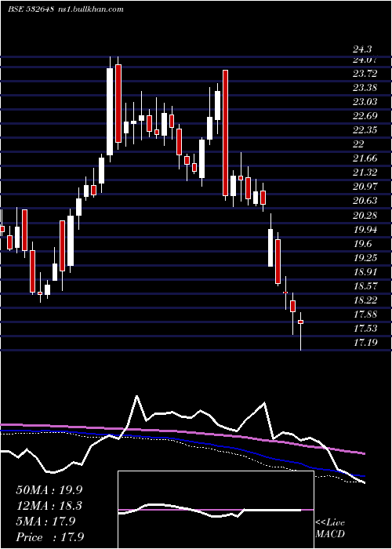Select the 19.25 price axis label
This screenshot has width=392, height=549.
(x=365, y=258)
